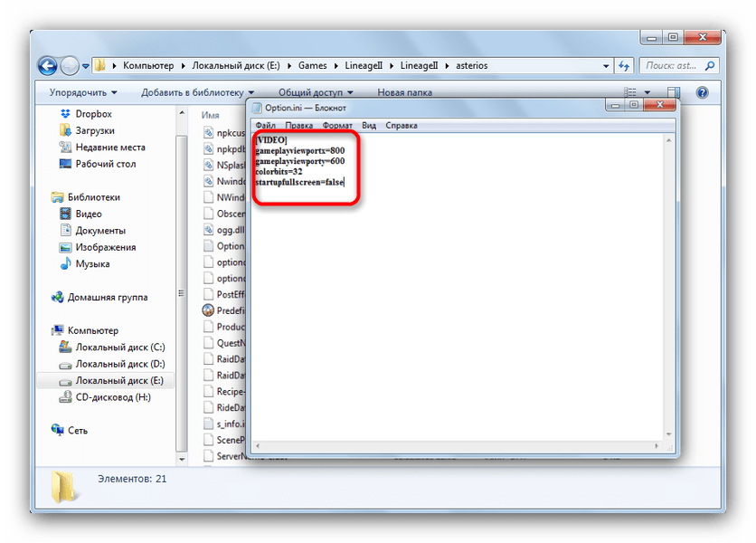756x543 pixels.
Task: Place cursor on 'gameplayviewportx=800' line
Action: click(300, 150)
